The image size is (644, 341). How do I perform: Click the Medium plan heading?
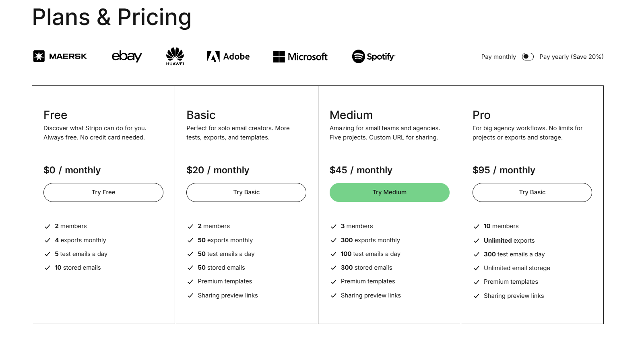[351, 115]
